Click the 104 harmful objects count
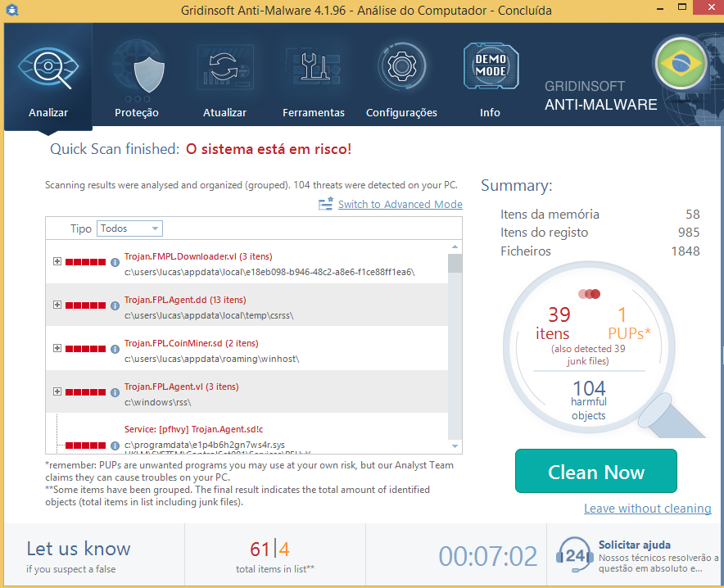The width and height of the screenshot is (724, 588). pyautogui.click(x=589, y=400)
